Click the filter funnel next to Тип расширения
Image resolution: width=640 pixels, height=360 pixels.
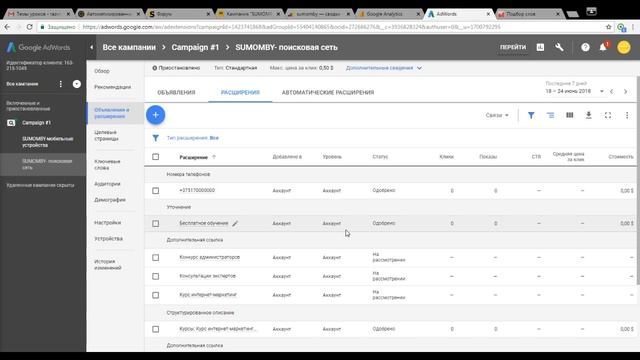pyautogui.click(x=156, y=138)
